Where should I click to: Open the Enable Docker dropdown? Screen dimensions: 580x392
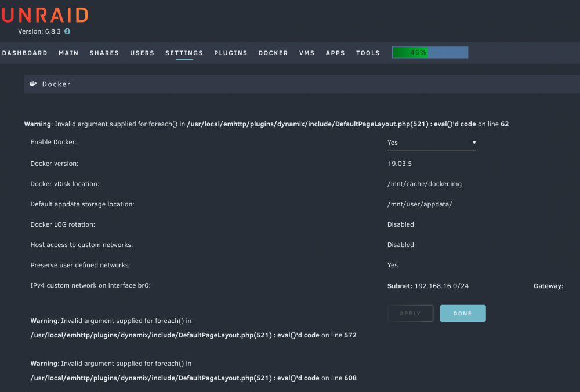(x=432, y=143)
